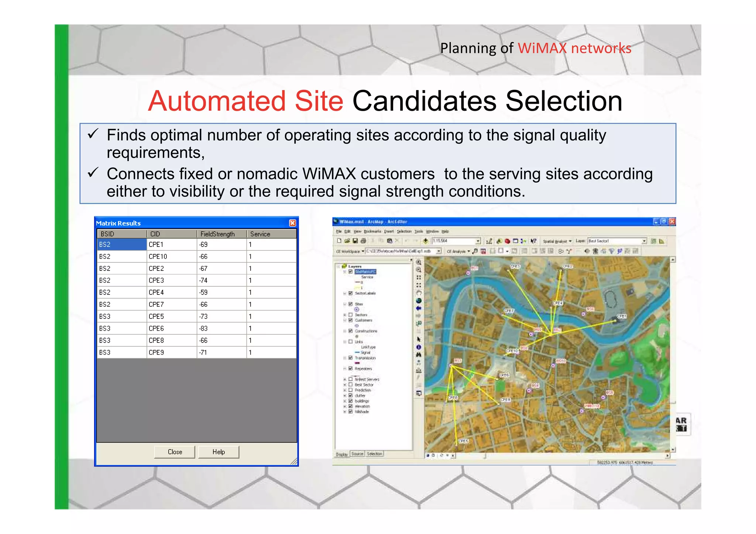Click the yellow Service 1 line symbol

coord(357,288)
